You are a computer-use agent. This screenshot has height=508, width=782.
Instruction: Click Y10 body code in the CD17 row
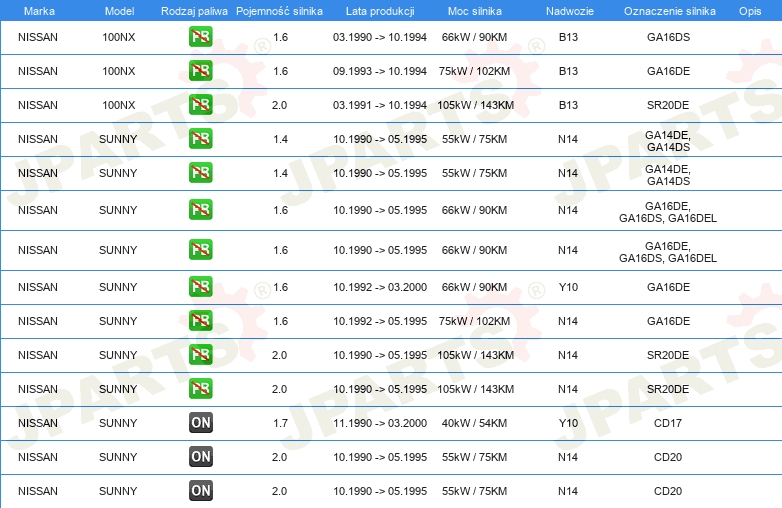coord(568,423)
